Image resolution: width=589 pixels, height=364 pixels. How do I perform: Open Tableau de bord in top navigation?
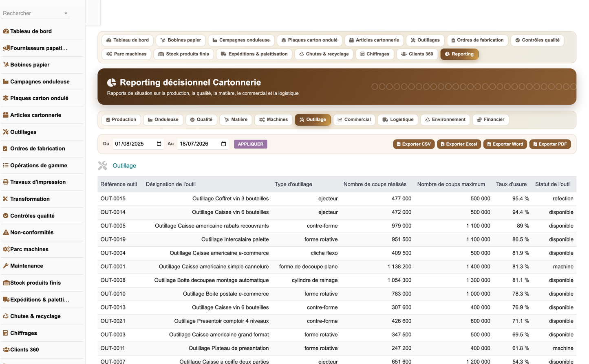(128, 40)
